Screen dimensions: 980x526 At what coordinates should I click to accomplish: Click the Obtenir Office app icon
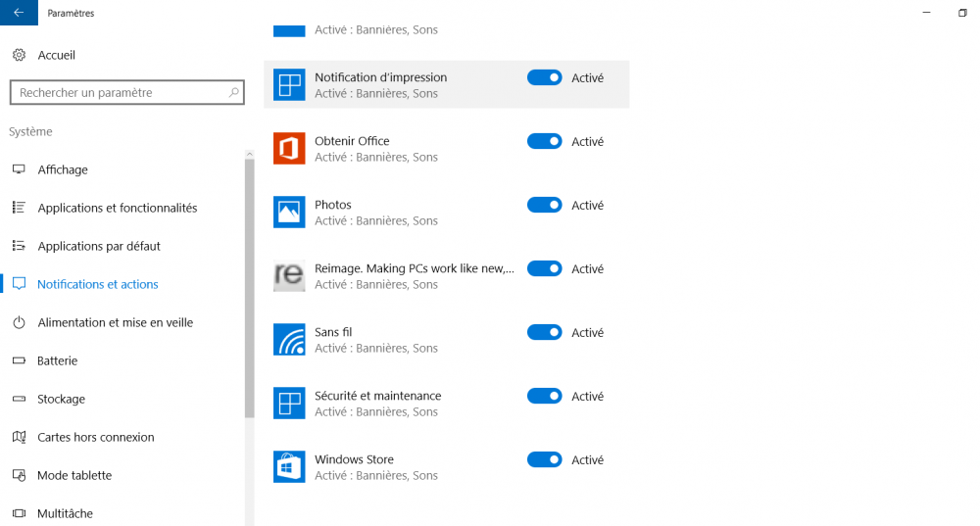pyautogui.click(x=289, y=148)
